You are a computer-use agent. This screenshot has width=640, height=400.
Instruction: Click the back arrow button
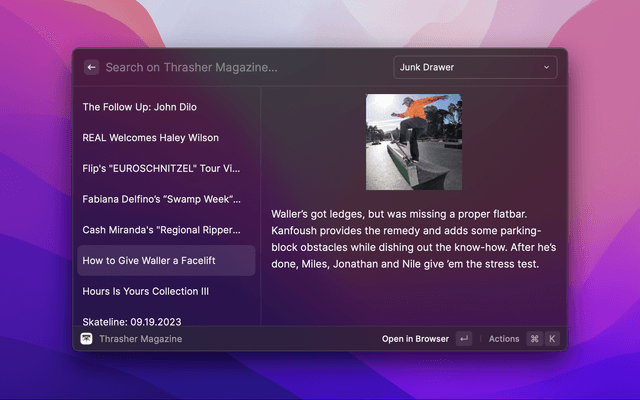pyautogui.click(x=91, y=67)
